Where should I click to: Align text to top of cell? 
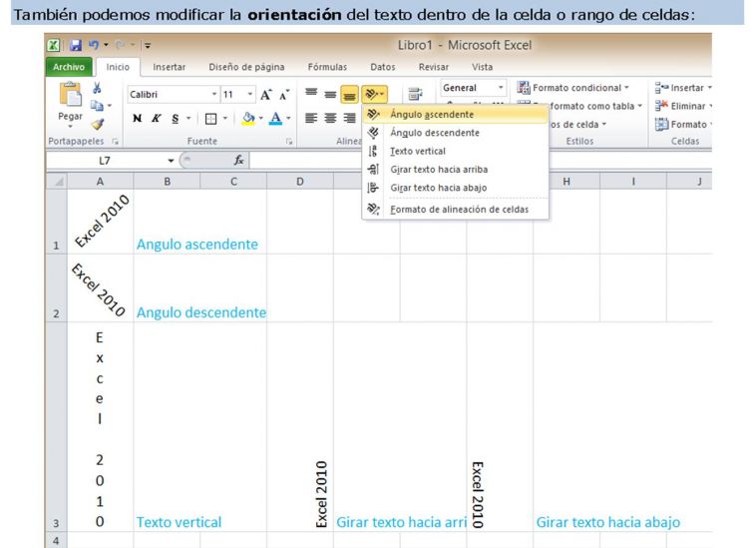311,93
